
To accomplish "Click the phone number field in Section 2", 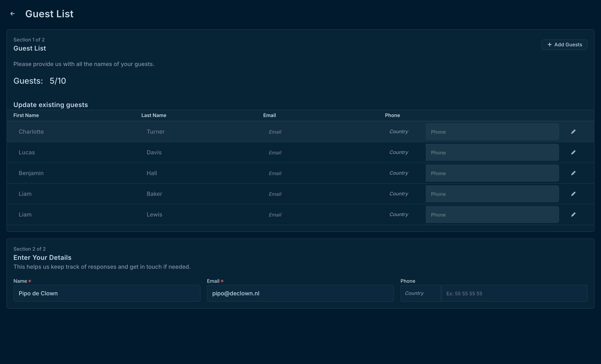I will click(x=514, y=293).
